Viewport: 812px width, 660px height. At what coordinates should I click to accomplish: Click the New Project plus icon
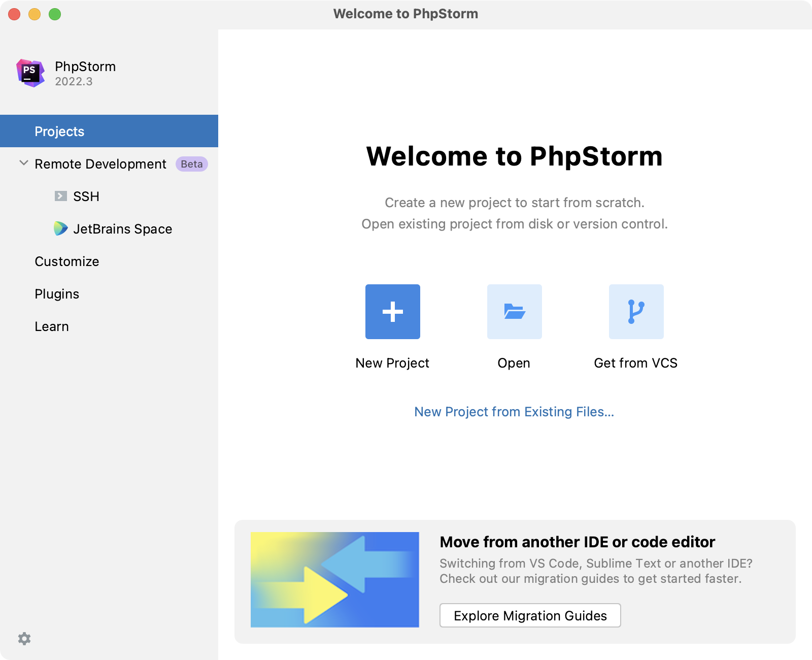[x=393, y=312]
